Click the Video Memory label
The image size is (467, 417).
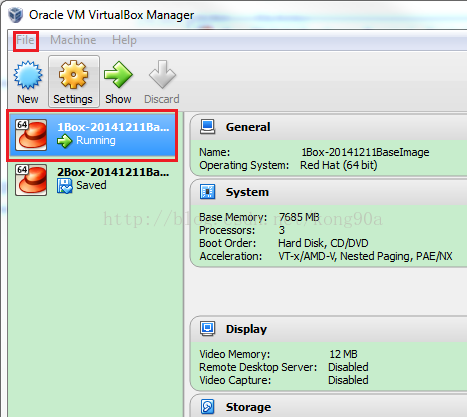tap(235, 354)
